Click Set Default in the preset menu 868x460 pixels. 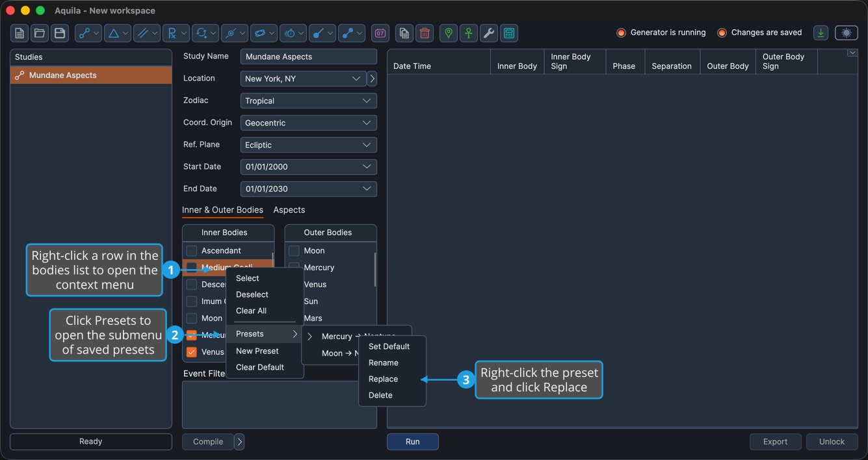click(x=393, y=346)
